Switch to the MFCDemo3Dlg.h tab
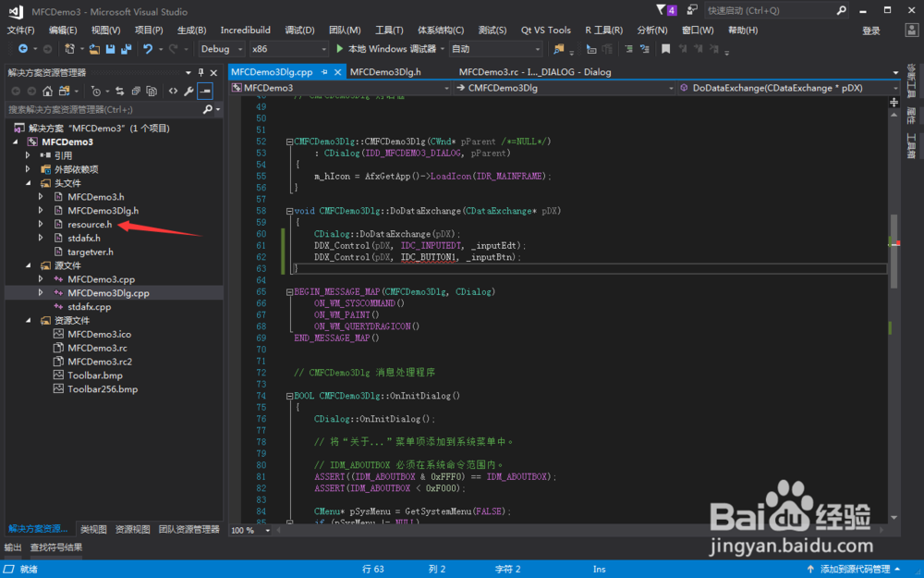Viewport: 924px width, 578px height. (385, 72)
